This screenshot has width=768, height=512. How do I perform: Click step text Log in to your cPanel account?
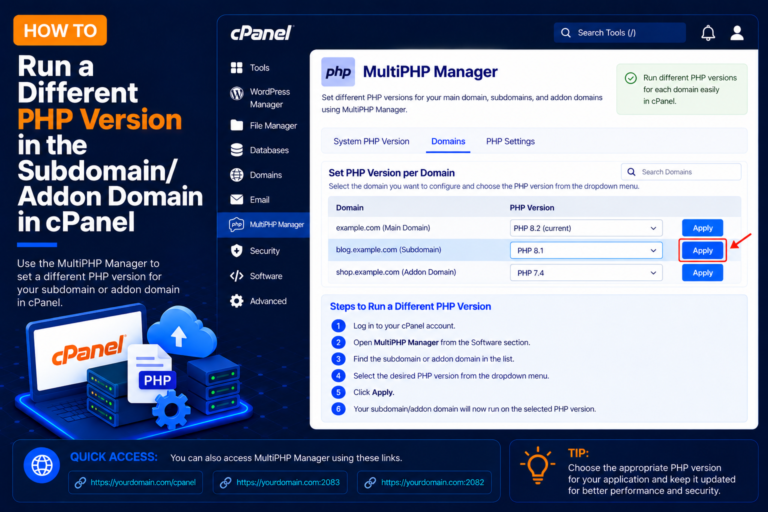tap(404, 326)
